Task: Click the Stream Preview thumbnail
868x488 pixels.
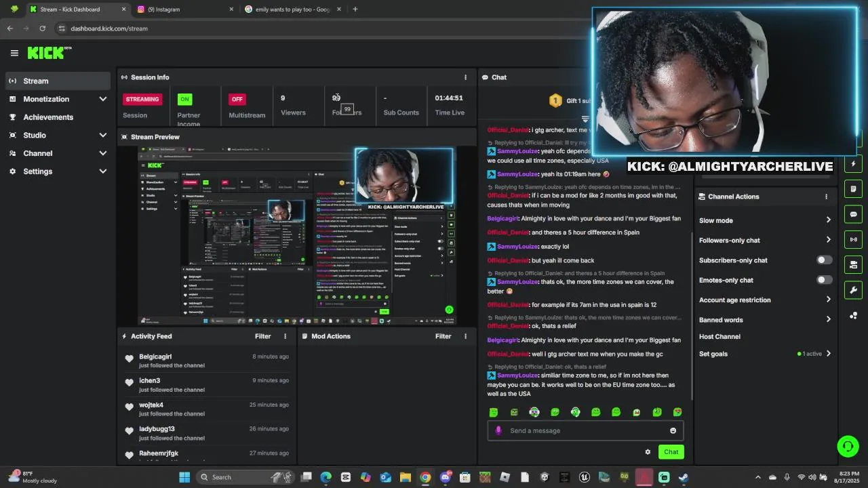Action: point(297,235)
